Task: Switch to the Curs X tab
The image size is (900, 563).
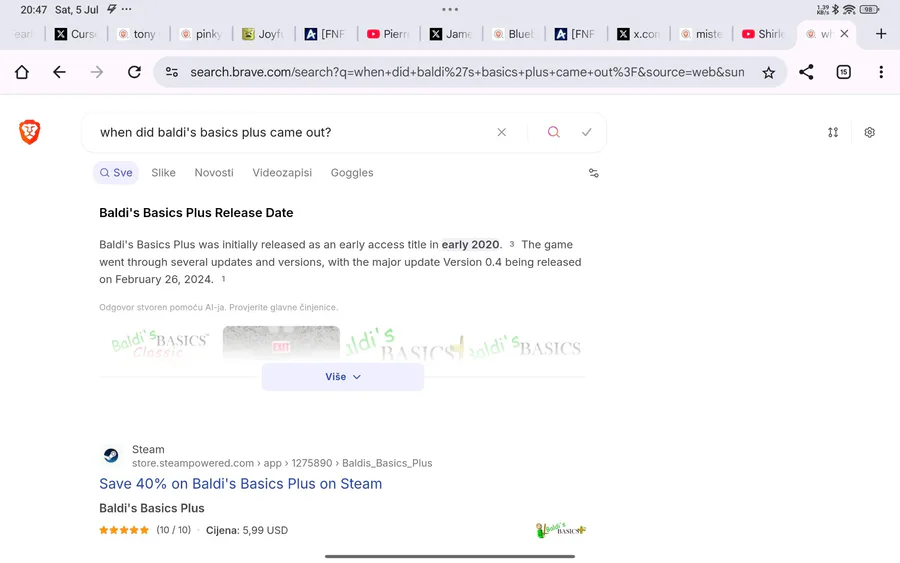Action: 76,34
